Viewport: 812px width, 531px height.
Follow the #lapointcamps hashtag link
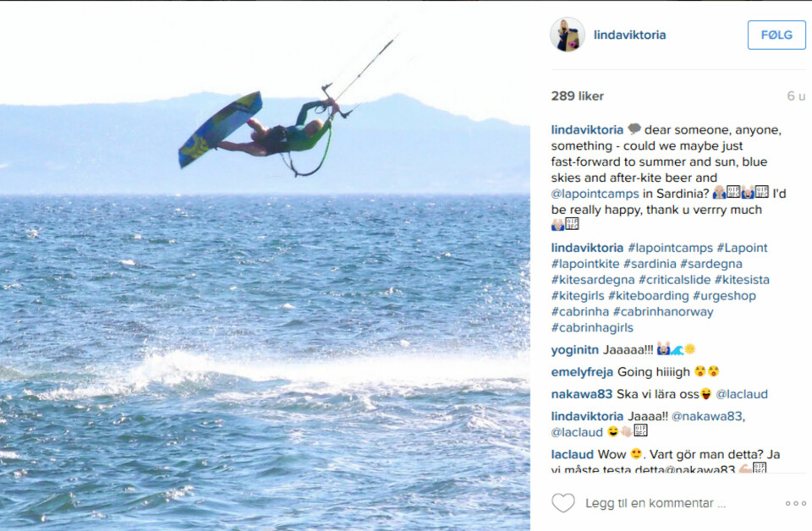[670, 248]
